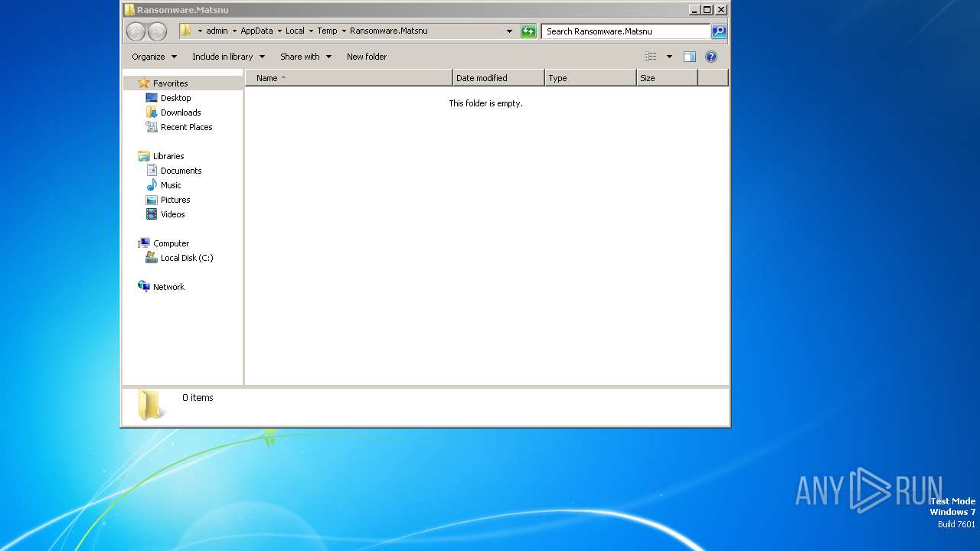980x551 pixels.
Task: Maximize the Ransomware.Matsnu window
Action: 707,10
